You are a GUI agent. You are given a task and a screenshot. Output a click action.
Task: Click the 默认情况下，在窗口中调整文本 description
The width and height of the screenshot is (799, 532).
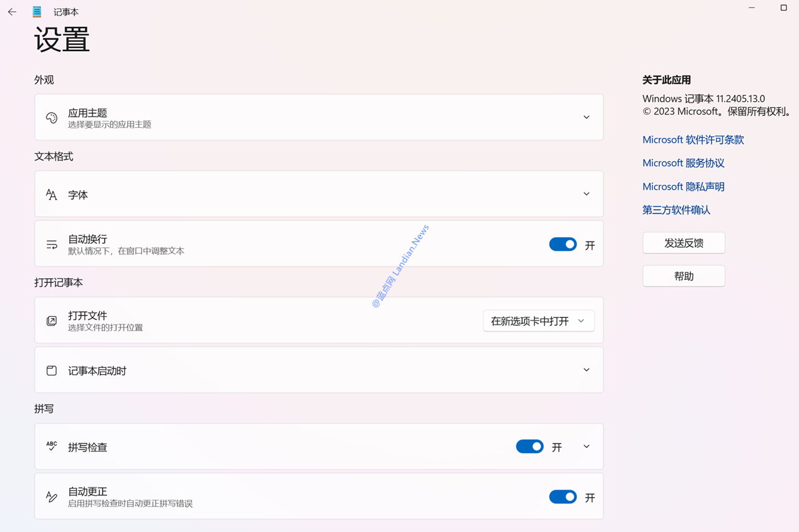pyautogui.click(x=126, y=251)
